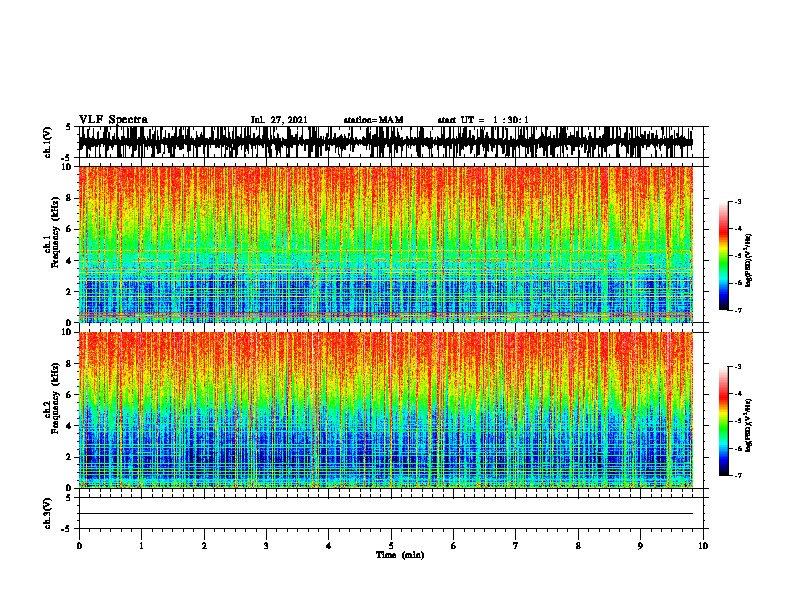Click the log(PSD) unit label beside ch.1 color bar
The image size is (792, 612).
click(748, 260)
